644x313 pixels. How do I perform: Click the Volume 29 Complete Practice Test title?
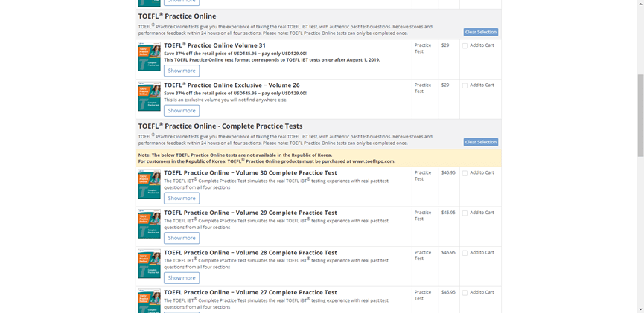251,213
